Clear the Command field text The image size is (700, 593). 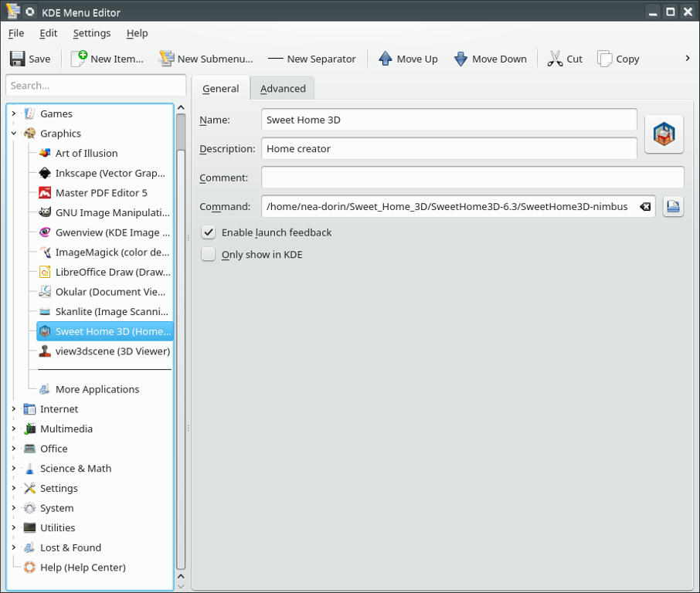click(x=645, y=207)
